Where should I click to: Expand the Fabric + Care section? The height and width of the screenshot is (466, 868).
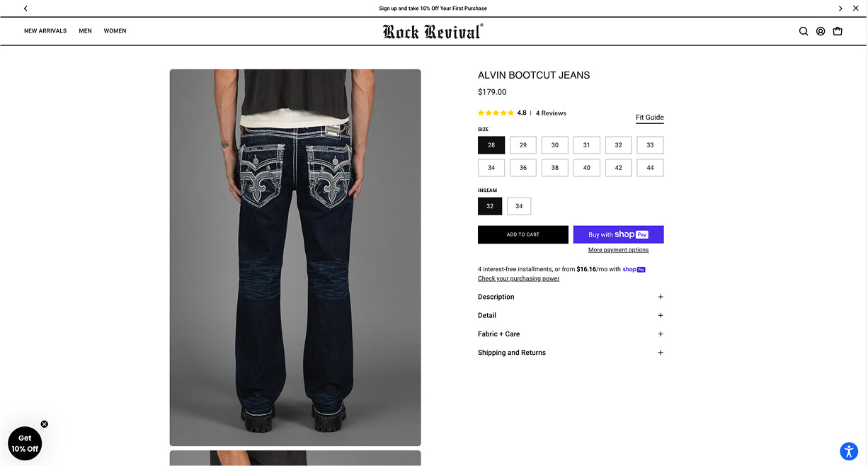(x=571, y=334)
